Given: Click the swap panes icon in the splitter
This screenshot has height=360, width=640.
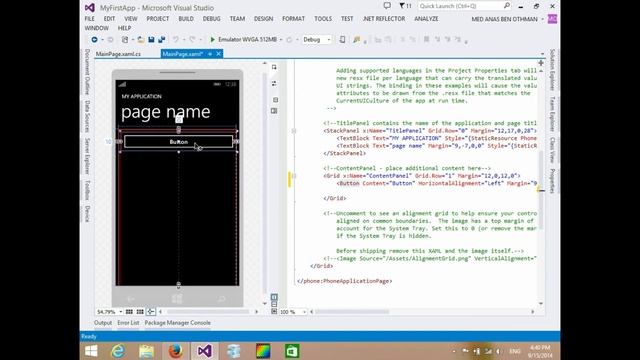Looking at the screenshot, I should (x=274, y=83).
